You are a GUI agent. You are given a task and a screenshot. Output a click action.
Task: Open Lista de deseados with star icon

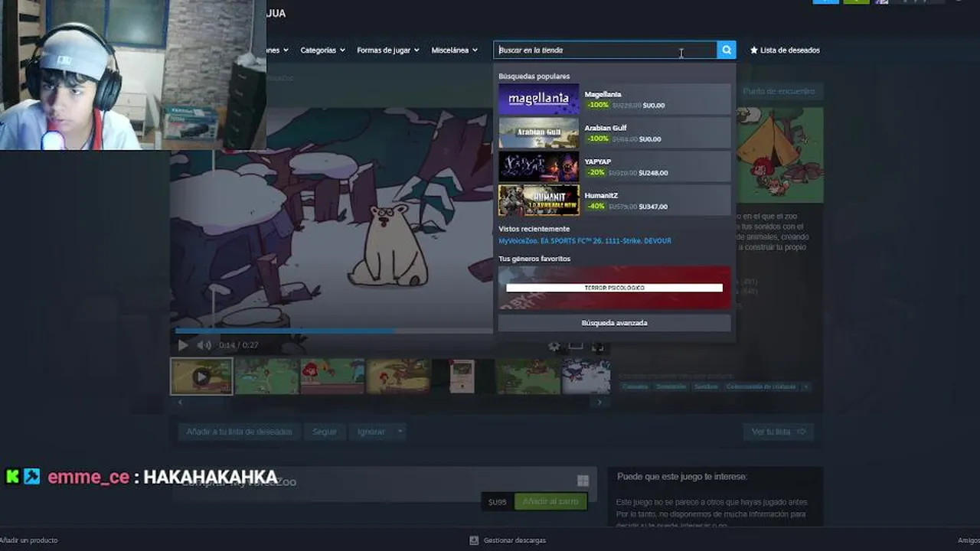pyautogui.click(x=785, y=50)
